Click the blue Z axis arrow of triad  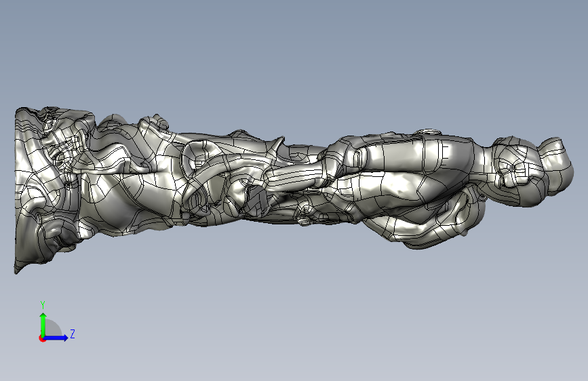[56, 338]
